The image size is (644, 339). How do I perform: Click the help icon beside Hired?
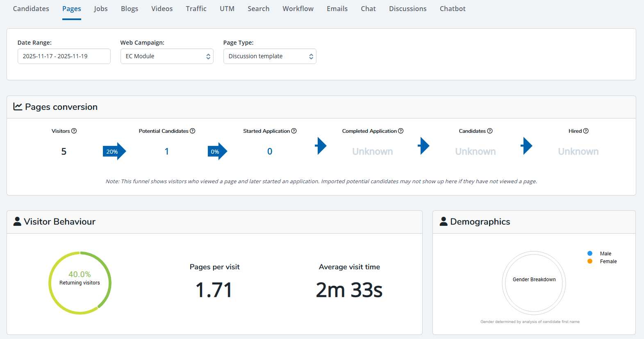pos(586,131)
